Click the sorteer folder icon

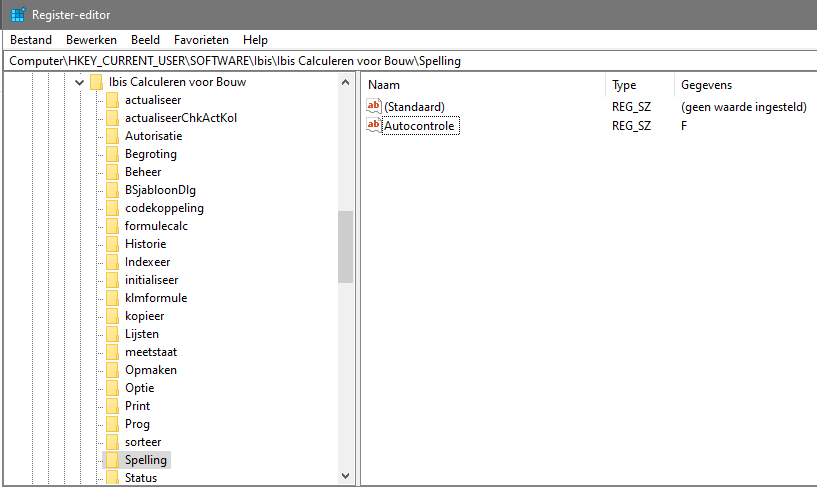(x=113, y=442)
